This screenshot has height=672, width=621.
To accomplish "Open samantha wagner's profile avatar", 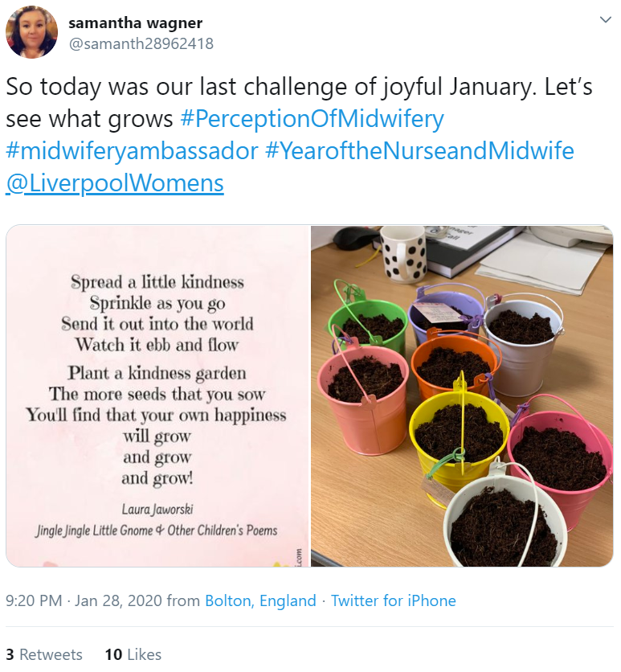I will pos(32,32).
